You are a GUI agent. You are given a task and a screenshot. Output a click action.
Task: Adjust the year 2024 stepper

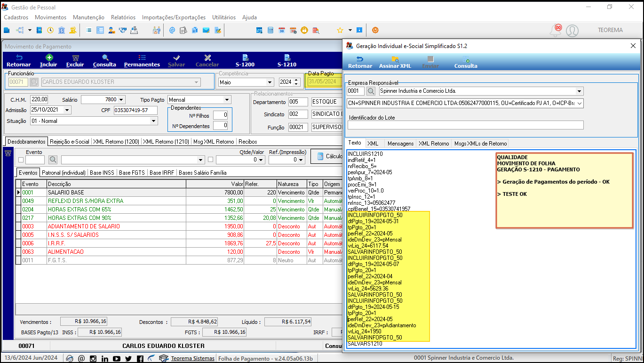[x=296, y=82]
